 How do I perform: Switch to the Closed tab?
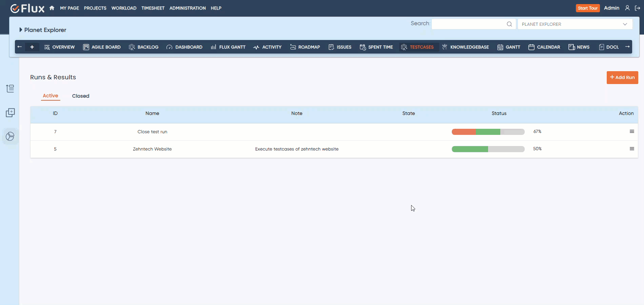tap(81, 96)
